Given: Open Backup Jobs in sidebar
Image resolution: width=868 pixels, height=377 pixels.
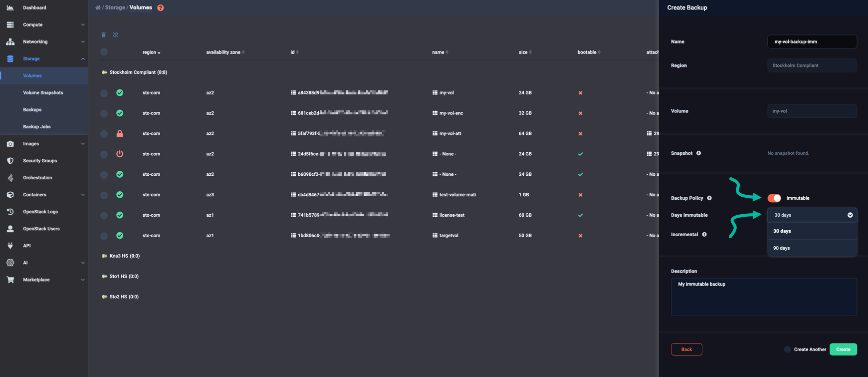Looking at the screenshot, I should tap(37, 127).
